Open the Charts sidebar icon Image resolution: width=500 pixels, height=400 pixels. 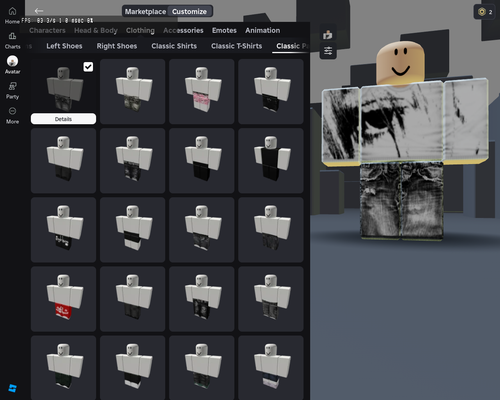point(12,40)
